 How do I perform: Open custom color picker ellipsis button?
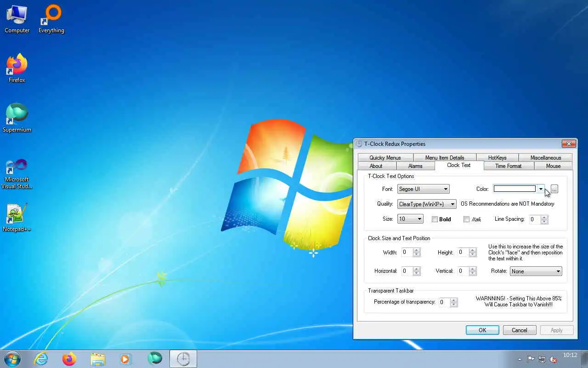point(554,189)
